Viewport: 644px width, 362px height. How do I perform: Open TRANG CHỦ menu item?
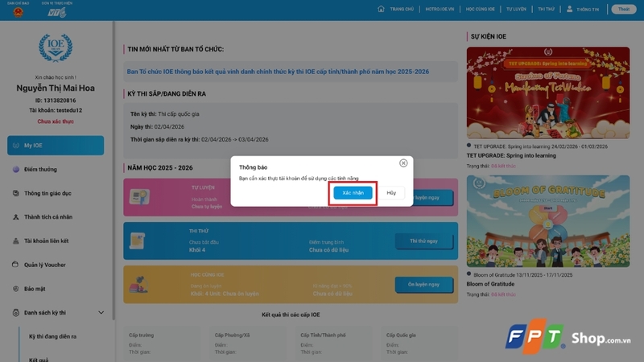point(402,9)
